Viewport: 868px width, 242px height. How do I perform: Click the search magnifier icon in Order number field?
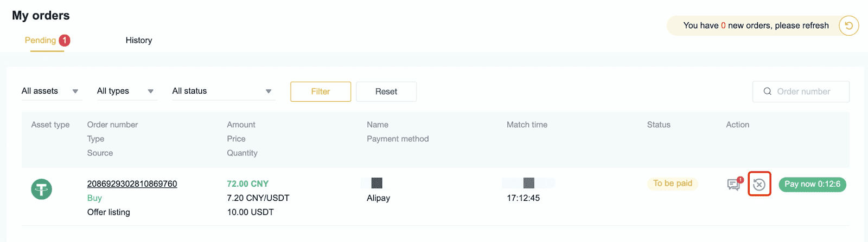tap(767, 91)
